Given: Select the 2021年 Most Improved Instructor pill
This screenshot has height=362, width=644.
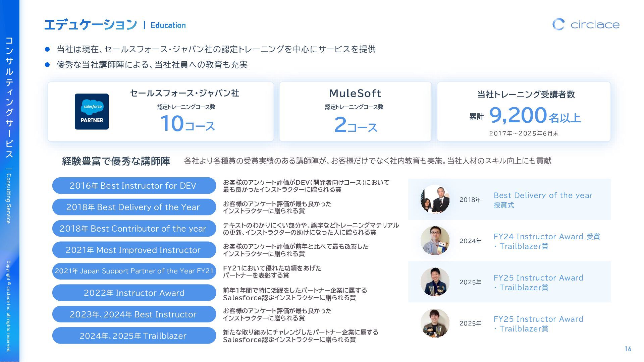Looking at the screenshot, I should pyautogui.click(x=134, y=250).
